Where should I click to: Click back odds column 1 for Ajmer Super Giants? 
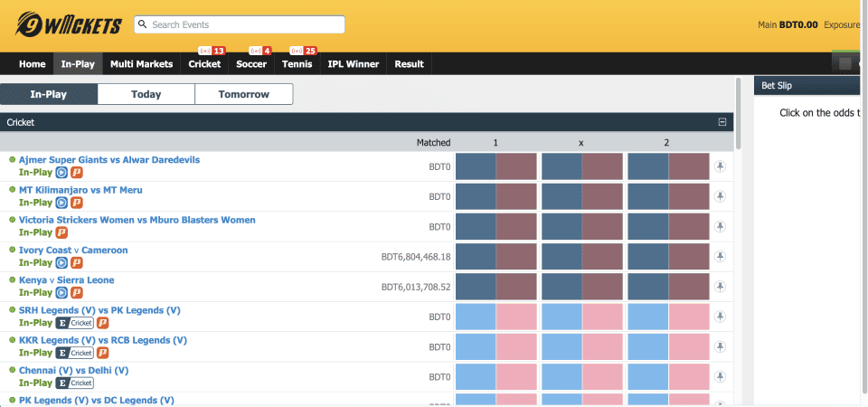476,166
